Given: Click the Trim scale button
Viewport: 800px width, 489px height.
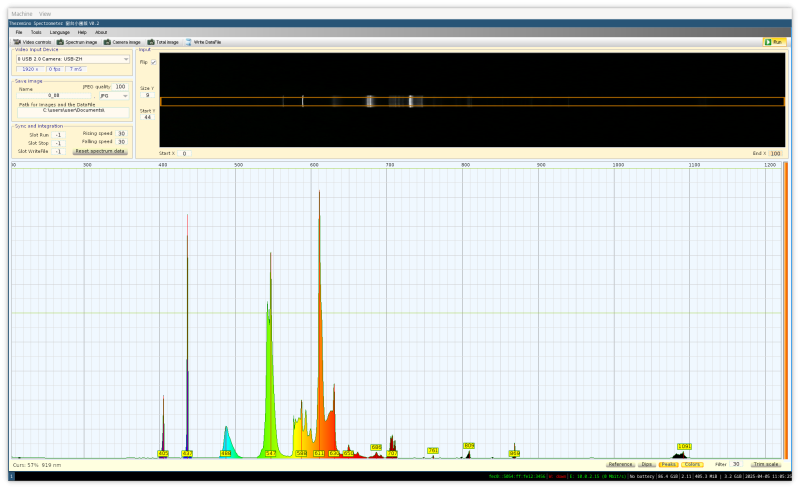Looking at the screenshot, I should click(766, 464).
